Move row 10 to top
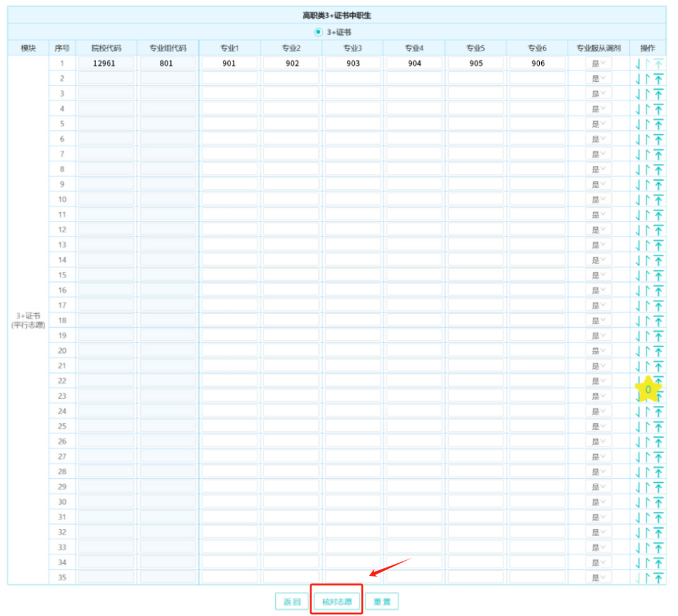 point(658,200)
